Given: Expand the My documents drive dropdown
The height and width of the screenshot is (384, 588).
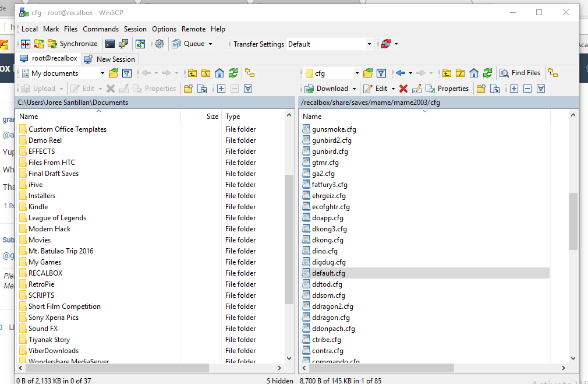Looking at the screenshot, I should tap(102, 73).
